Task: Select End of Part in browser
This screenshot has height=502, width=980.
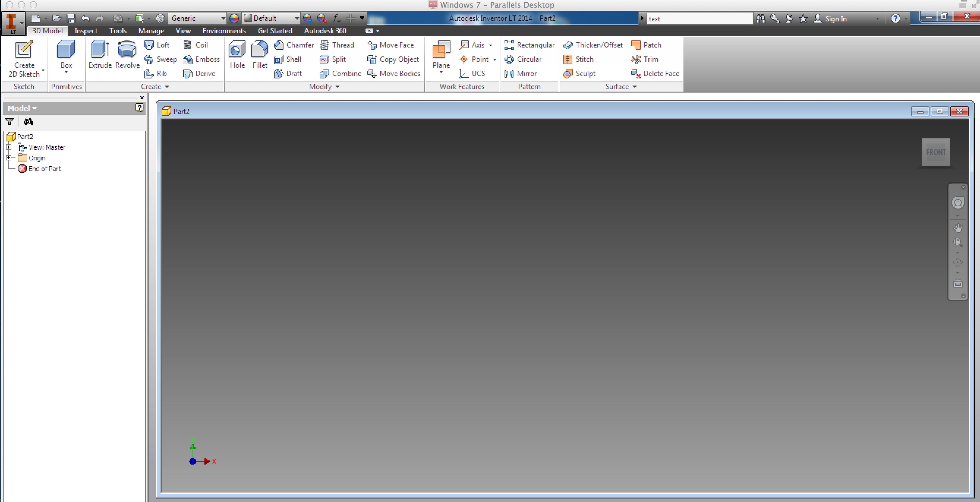Action: point(40,168)
